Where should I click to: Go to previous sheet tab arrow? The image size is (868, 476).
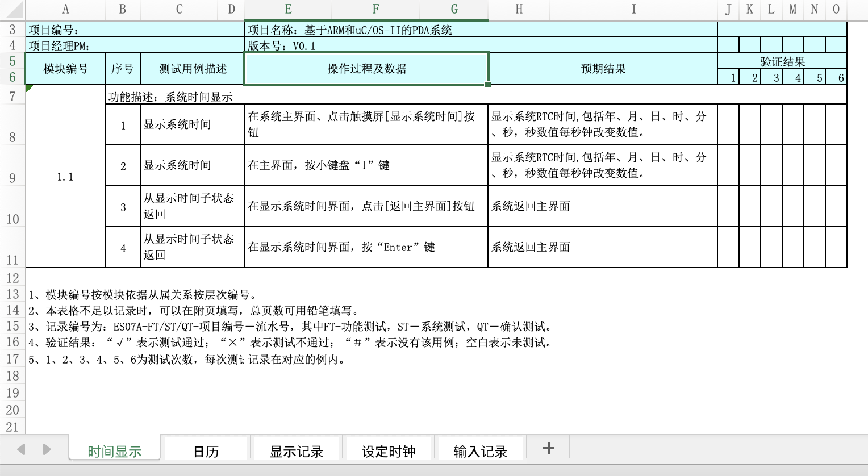(21, 449)
